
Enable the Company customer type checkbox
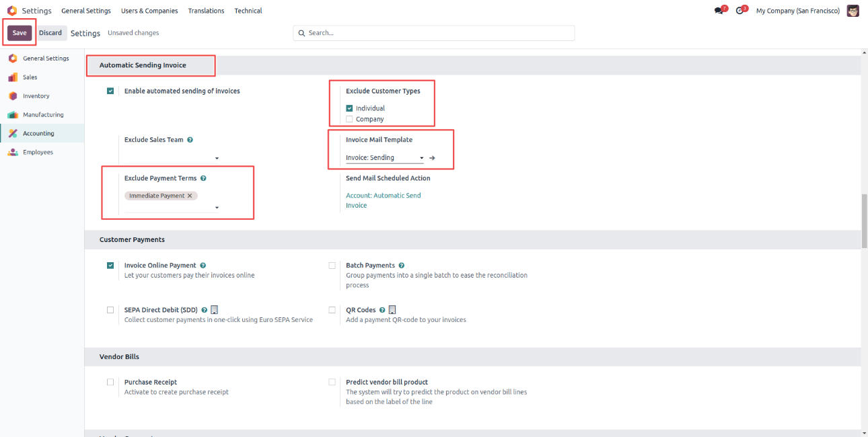[349, 119]
